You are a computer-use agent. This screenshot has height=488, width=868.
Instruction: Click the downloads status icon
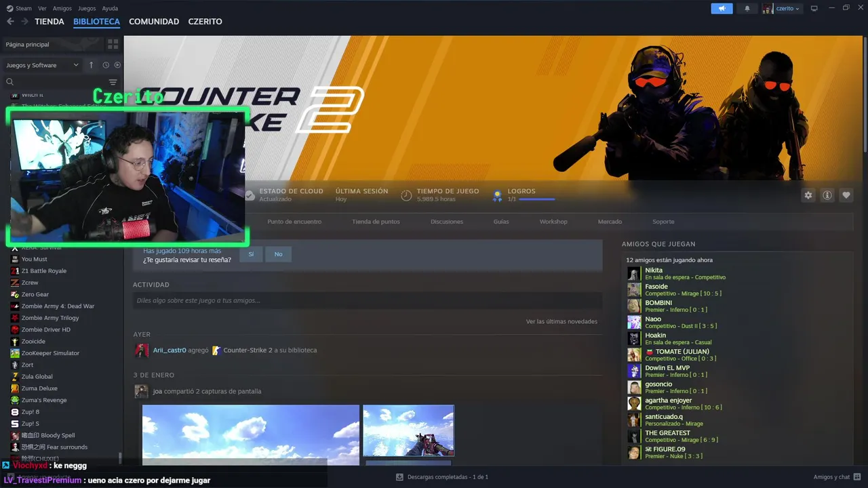tap(399, 477)
